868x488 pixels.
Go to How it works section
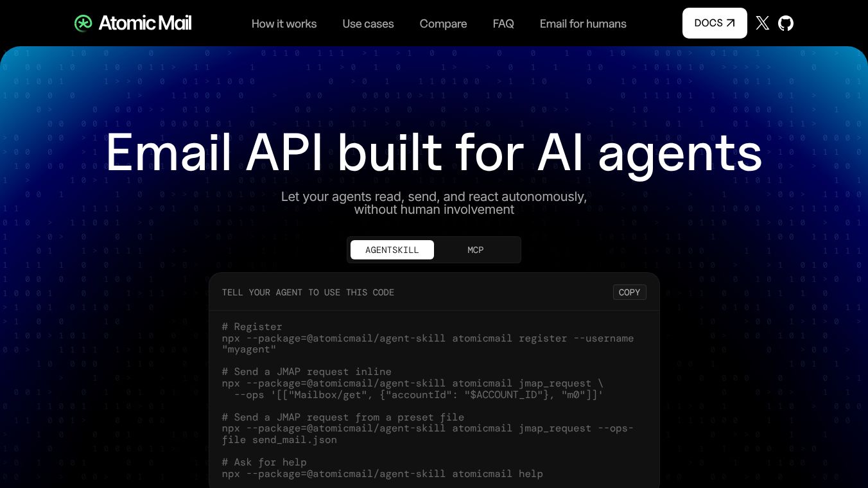(284, 24)
